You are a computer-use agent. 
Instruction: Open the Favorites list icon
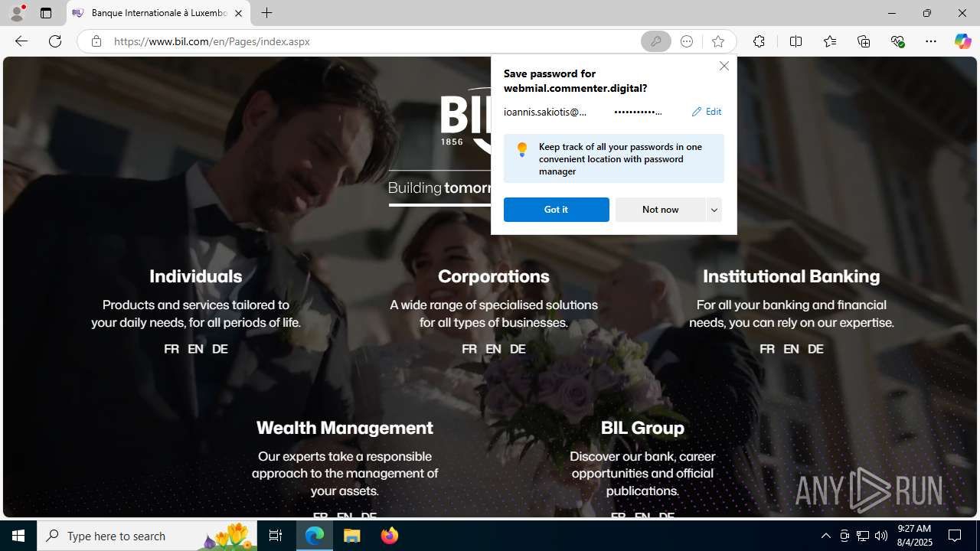(829, 41)
